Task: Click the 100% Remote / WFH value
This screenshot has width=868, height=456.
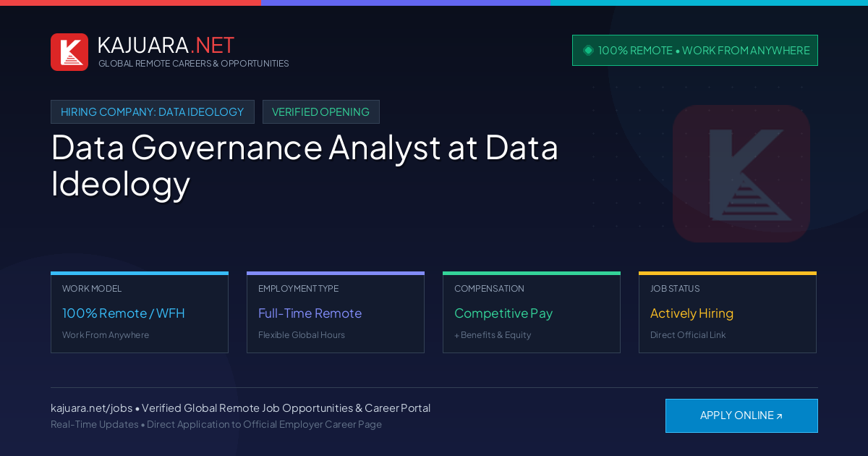Action: click(x=124, y=313)
